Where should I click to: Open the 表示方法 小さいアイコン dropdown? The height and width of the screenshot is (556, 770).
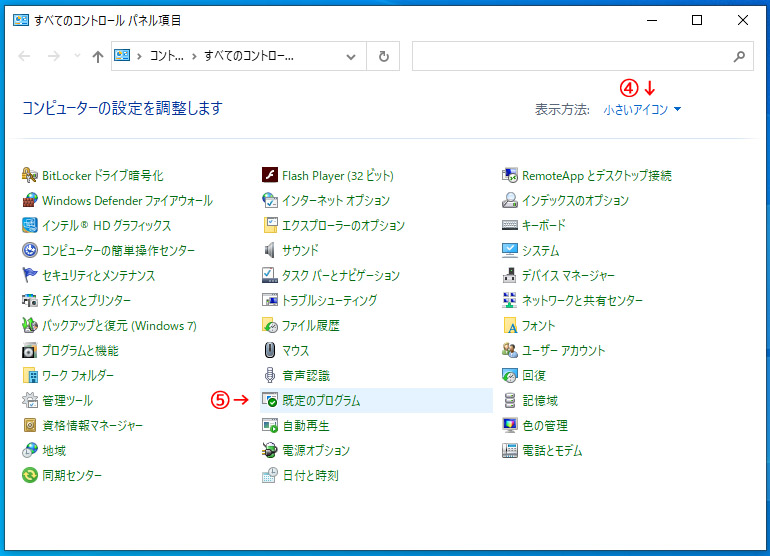click(642, 109)
